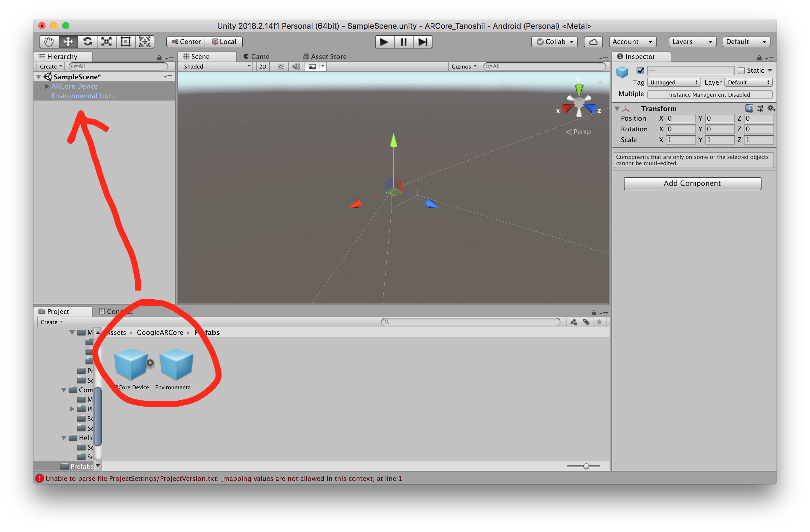Open the cloud services icon
Image resolution: width=810 pixels, height=532 pixels.
(x=593, y=42)
